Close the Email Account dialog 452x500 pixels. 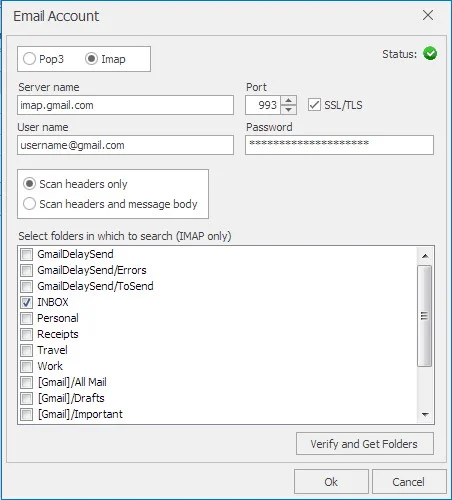pos(428,15)
